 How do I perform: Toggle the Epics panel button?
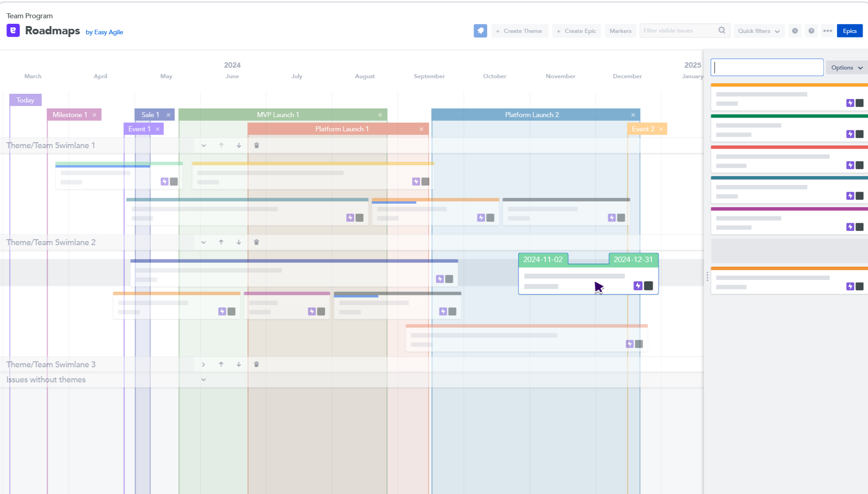[850, 31]
